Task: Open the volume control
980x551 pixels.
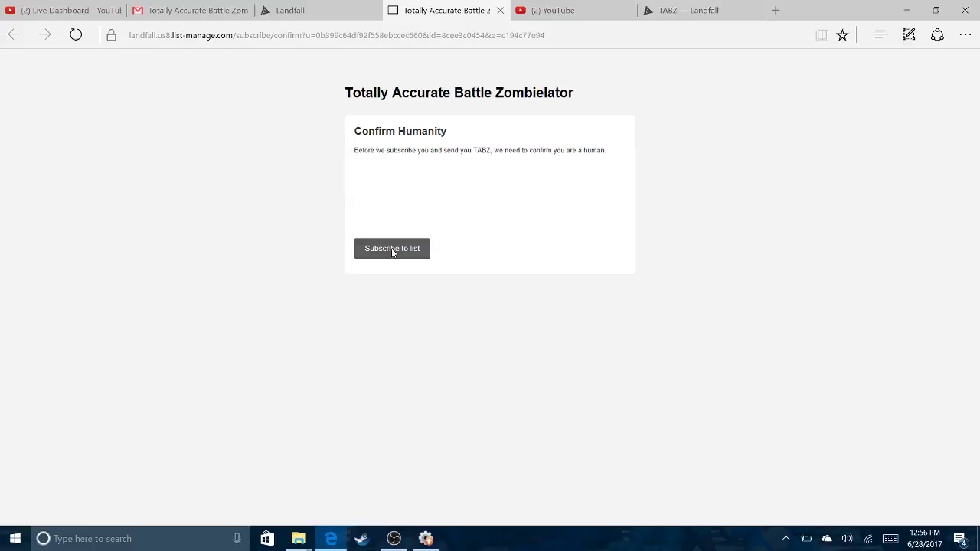Action: [847, 538]
